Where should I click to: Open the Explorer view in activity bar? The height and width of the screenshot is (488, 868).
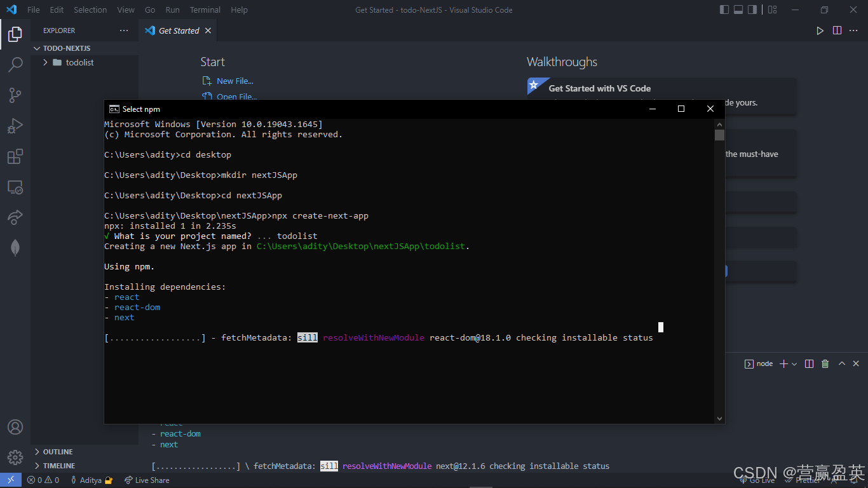pos(15,34)
